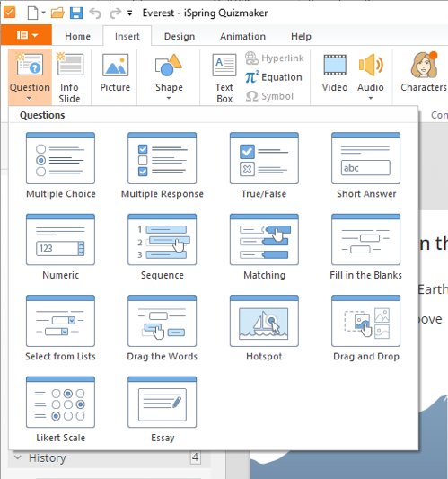The image size is (448, 479).
Task: Undo the last action
Action: click(x=95, y=13)
